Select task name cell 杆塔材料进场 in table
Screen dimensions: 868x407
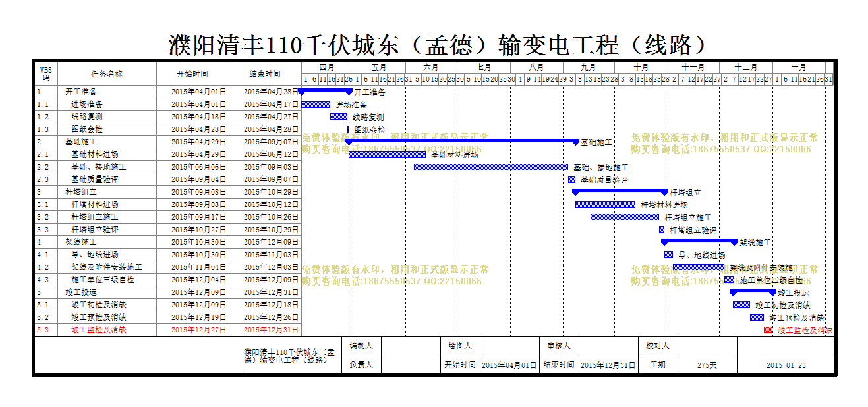point(107,204)
